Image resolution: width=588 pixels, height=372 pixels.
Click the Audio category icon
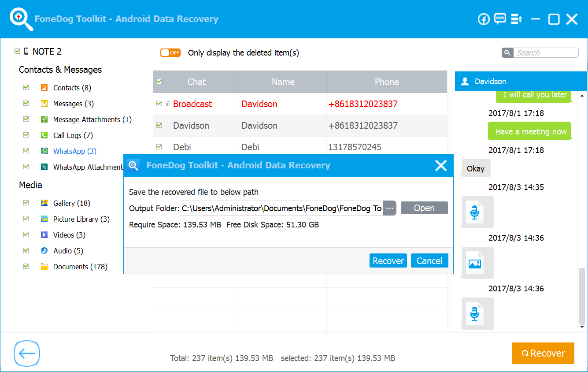[44, 251]
